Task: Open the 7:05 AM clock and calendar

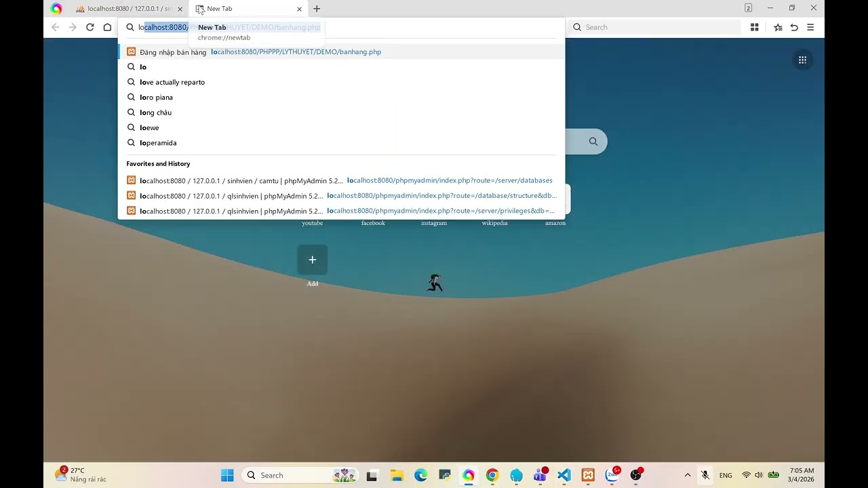Action: click(x=802, y=475)
